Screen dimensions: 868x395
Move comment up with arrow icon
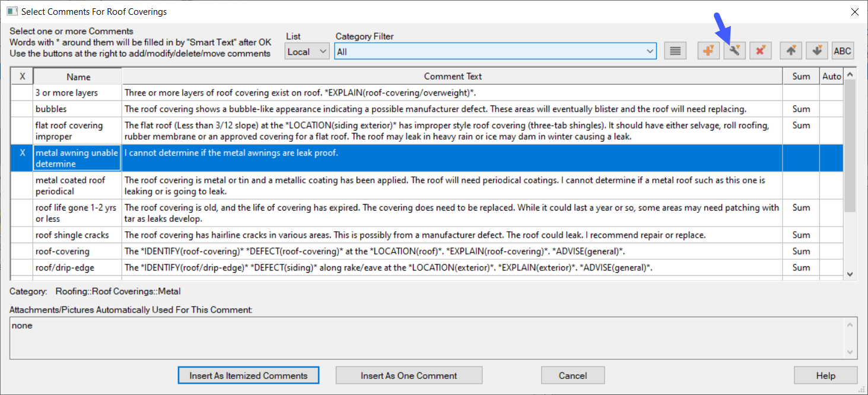point(791,51)
